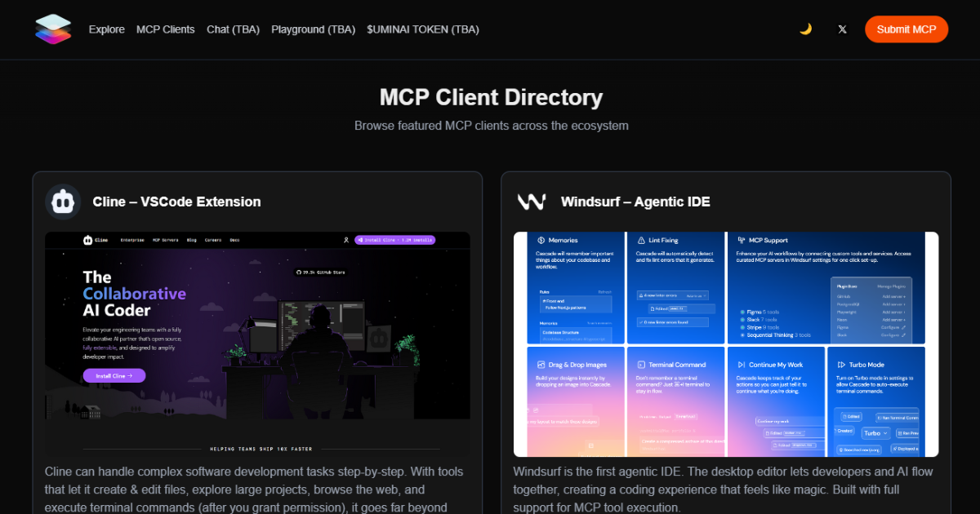
Task: Toggle dark mode with the moon icon
Action: coord(805,29)
